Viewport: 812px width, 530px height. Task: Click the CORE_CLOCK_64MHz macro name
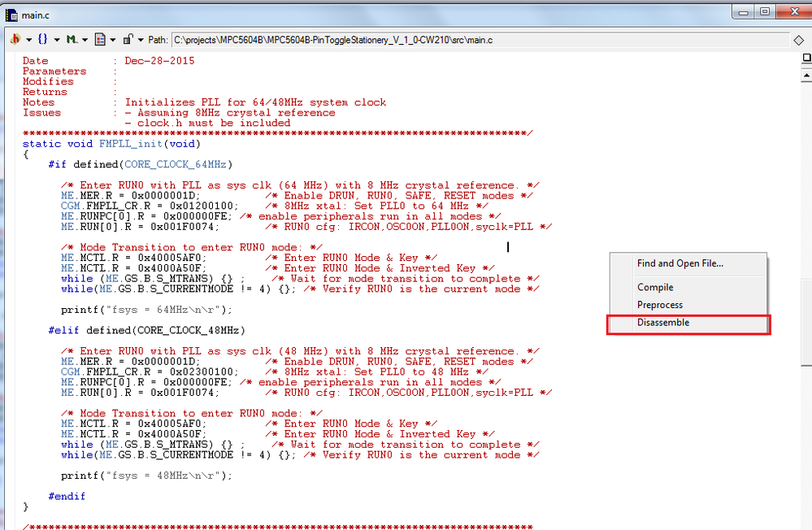(175, 164)
